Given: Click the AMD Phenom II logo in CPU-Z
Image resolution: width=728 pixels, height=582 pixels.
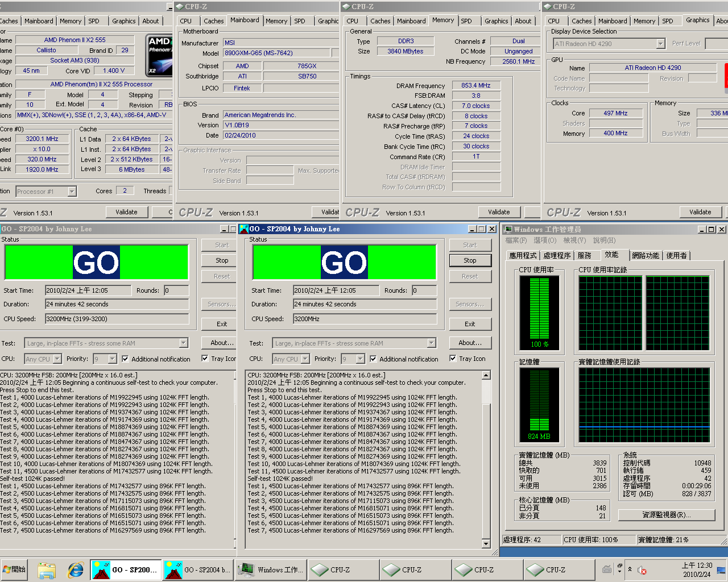Looking at the screenshot, I should tap(159, 55).
